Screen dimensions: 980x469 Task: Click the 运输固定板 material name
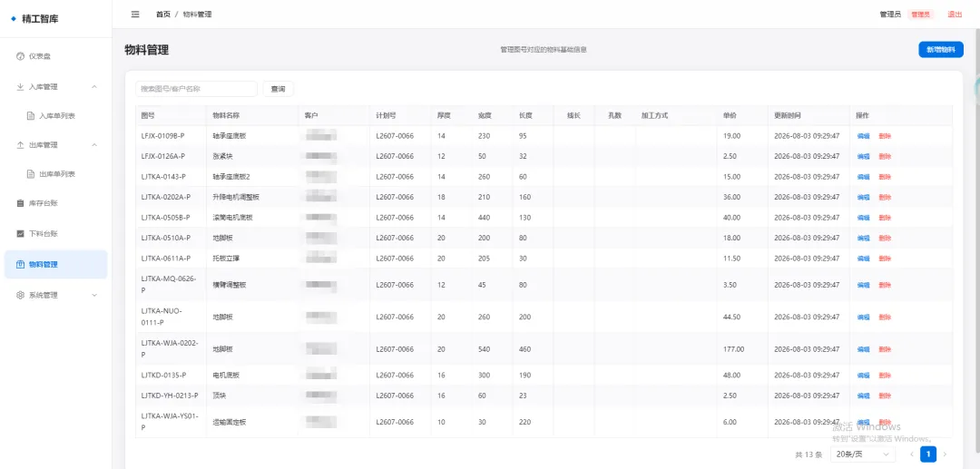point(230,422)
